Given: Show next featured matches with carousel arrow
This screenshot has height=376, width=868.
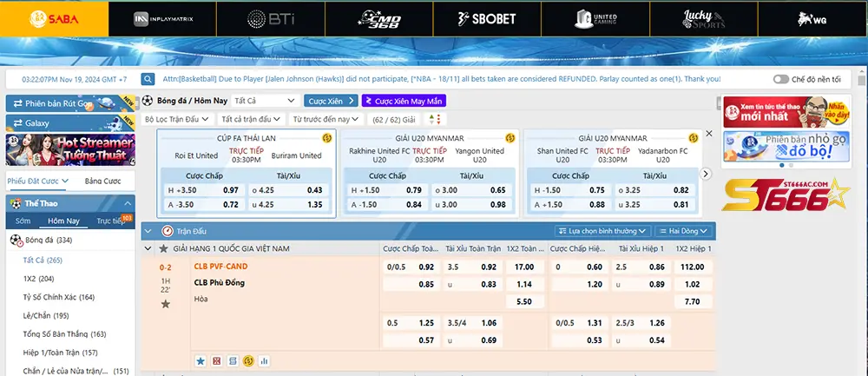Looking at the screenshot, I should [705, 174].
